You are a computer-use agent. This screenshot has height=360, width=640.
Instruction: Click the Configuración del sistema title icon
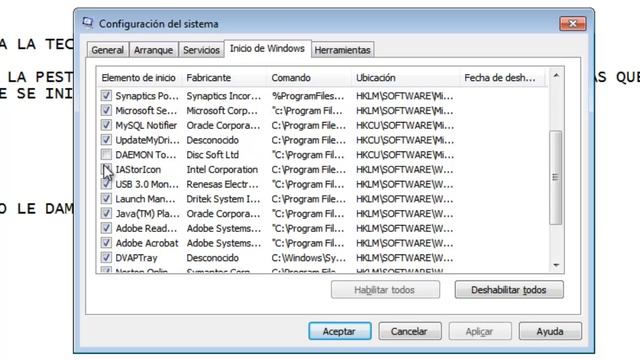87,23
